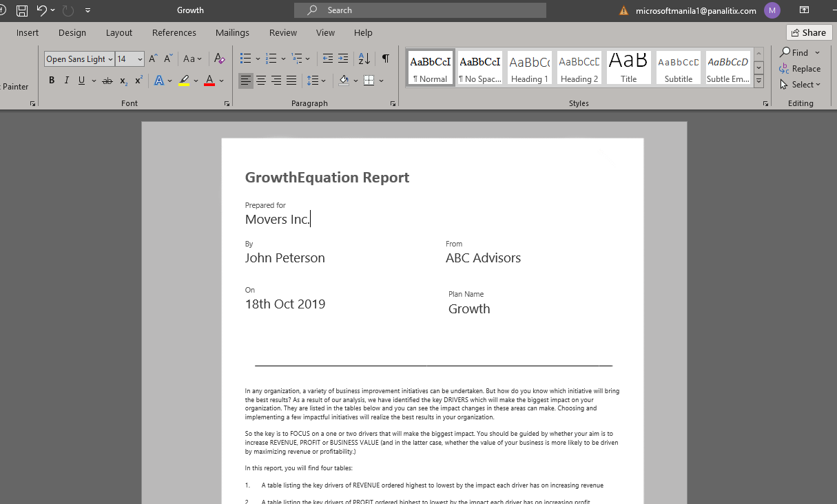Apply borders to the selection
837x504 pixels.
[x=369, y=81]
